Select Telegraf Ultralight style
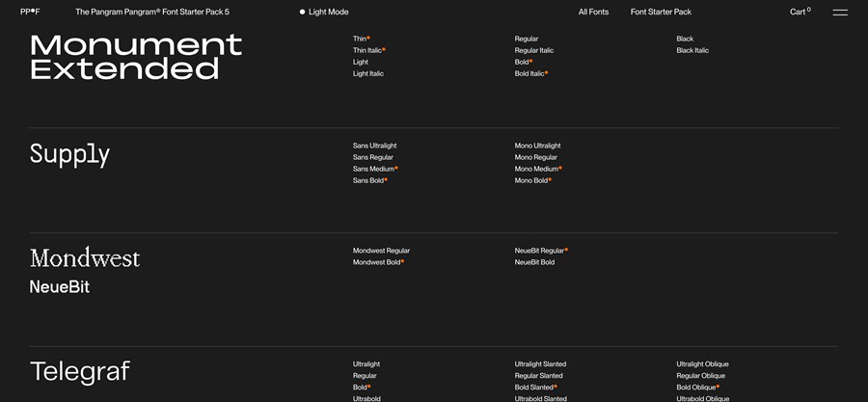Screen dimensions: 868x402 (x=366, y=364)
